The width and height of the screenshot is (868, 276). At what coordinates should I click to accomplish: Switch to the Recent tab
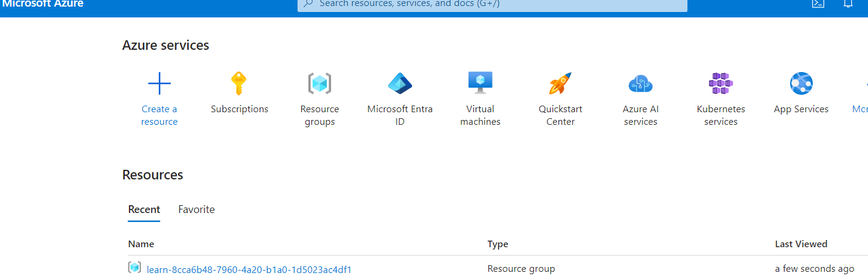[144, 209]
